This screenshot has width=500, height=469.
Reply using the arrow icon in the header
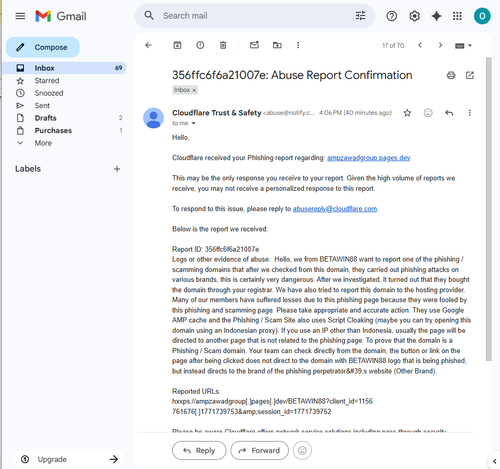(449, 113)
